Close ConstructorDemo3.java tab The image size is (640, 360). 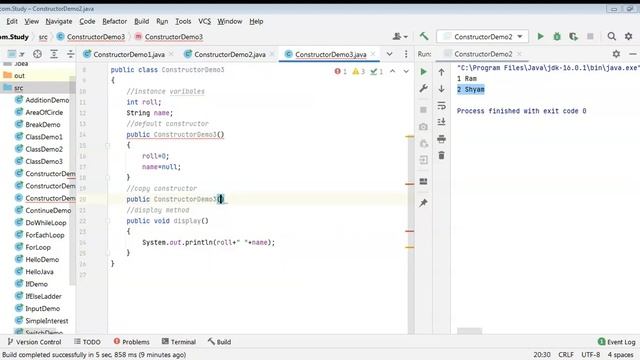pyautogui.click(x=373, y=54)
